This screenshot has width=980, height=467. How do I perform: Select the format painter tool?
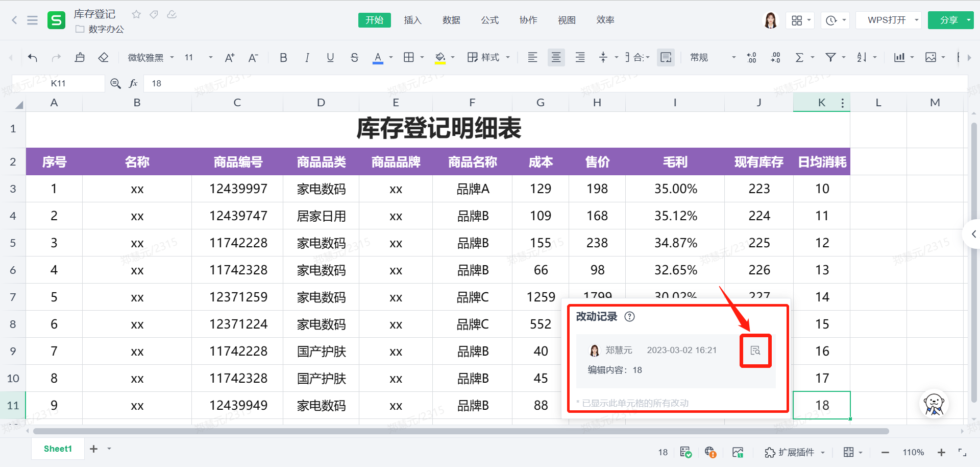click(80, 57)
